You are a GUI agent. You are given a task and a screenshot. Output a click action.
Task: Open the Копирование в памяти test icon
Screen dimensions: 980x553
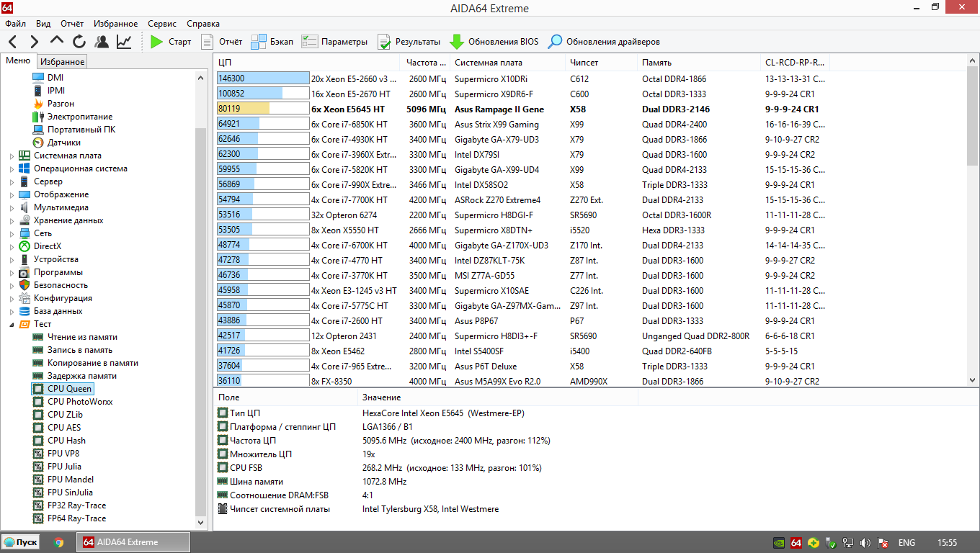(x=38, y=363)
